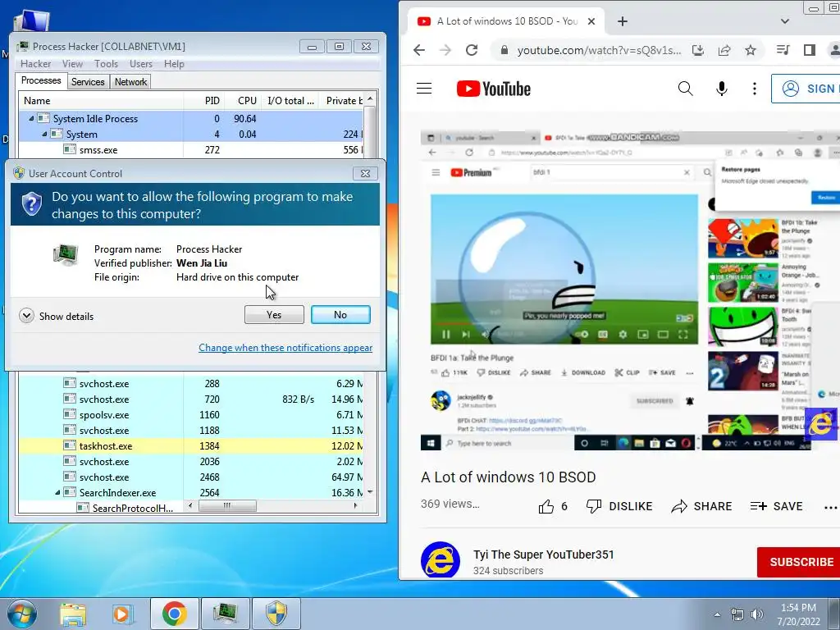Switch to the Network tab

coord(130,82)
